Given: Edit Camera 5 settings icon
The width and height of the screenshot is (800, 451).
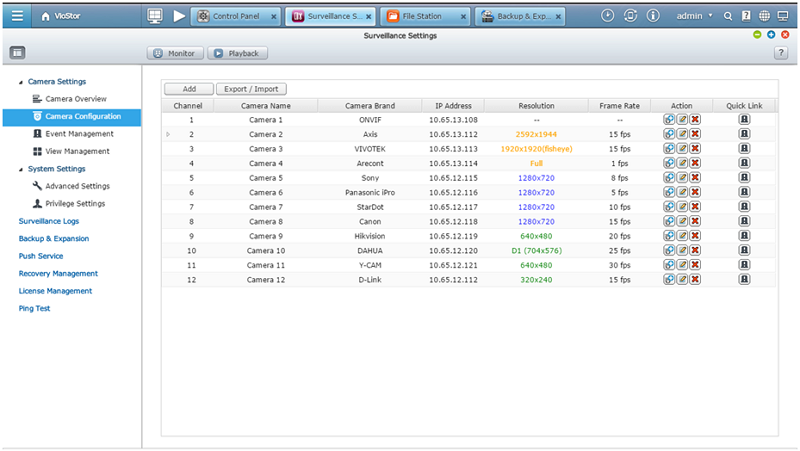Looking at the screenshot, I should click(682, 178).
